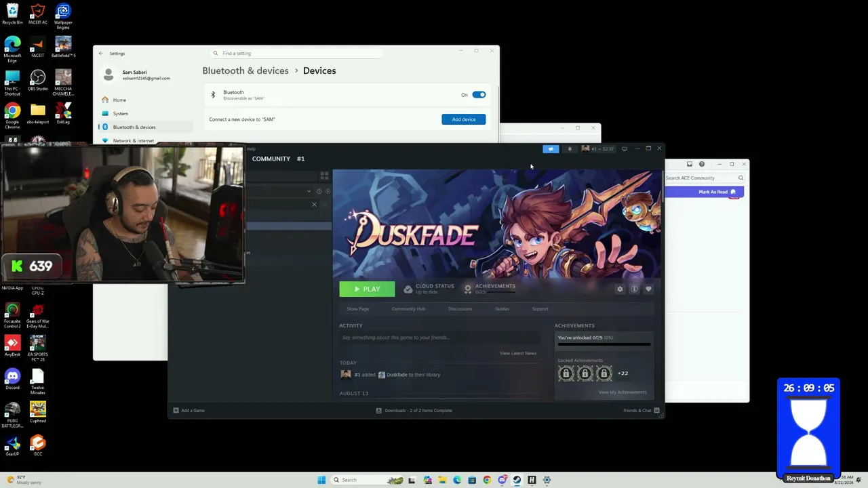Open Duskfade Discussions tab
This screenshot has width=868, height=488.
click(460, 309)
